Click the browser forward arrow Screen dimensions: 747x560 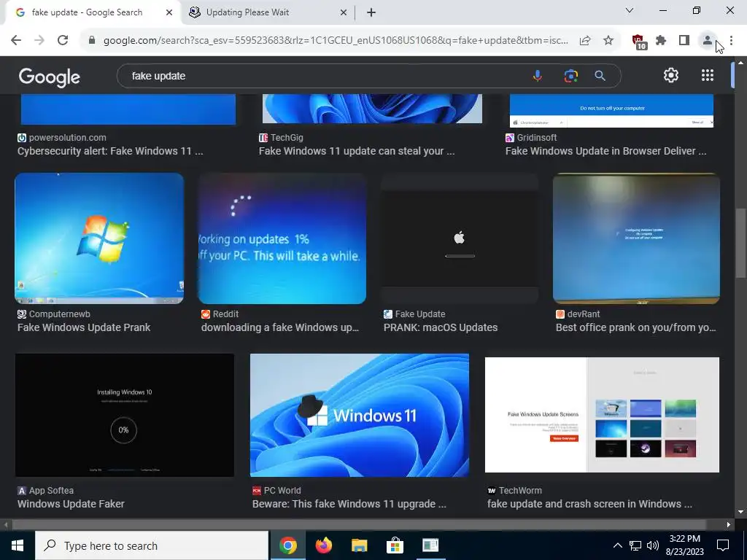click(x=39, y=41)
